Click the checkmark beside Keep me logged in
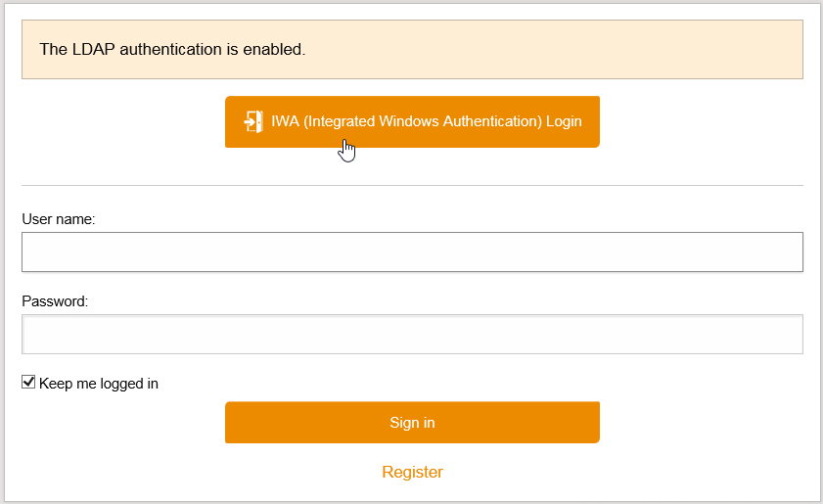The width and height of the screenshot is (823, 504). pos(29,383)
